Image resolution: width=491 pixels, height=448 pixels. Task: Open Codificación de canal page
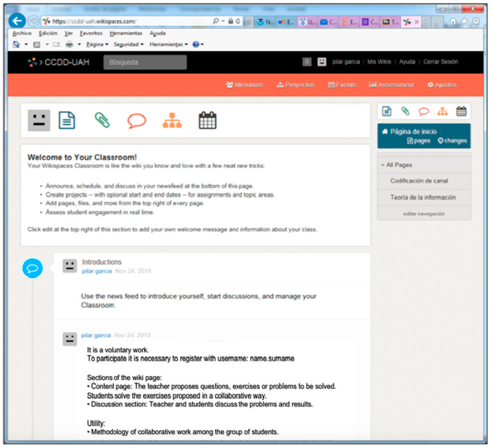click(x=419, y=181)
